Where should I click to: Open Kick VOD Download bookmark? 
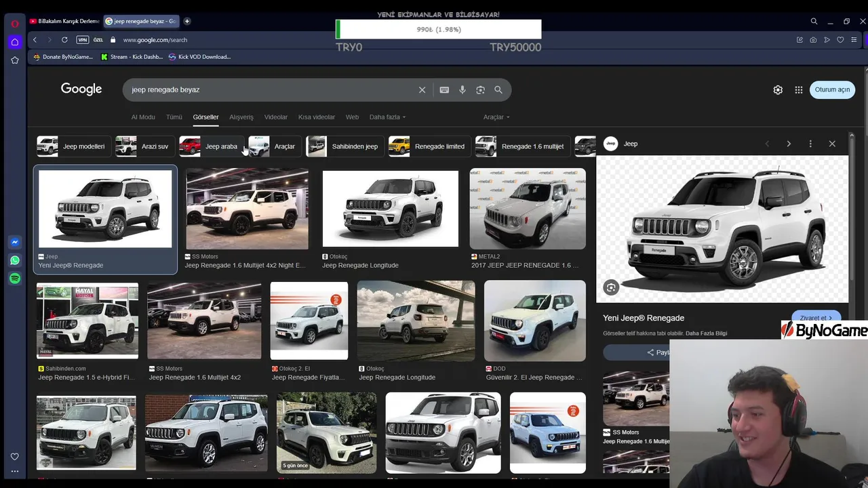[x=199, y=57]
